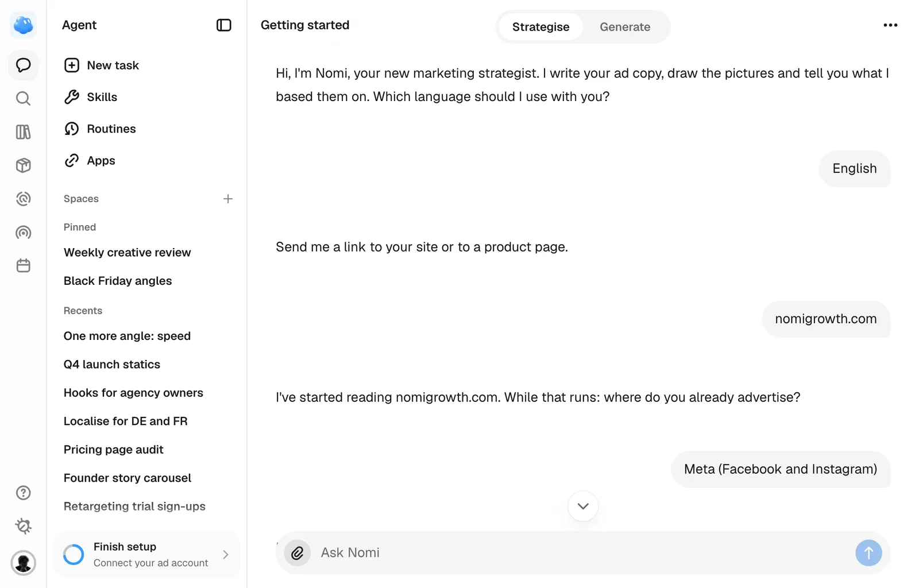The height and width of the screenshot is (588, 919).
Task: Click the Finish setup progress ring
Action: (x=74, y=555)
